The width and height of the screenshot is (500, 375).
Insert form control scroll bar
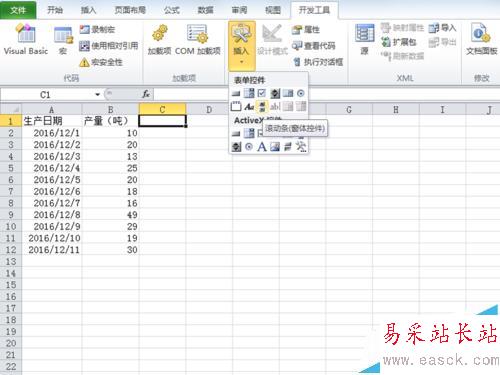coord(262,107)
